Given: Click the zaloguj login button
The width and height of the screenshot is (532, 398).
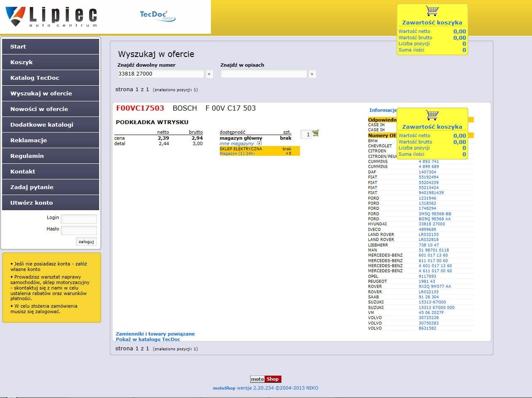Looking at the screenshot, I should (86, 241).
